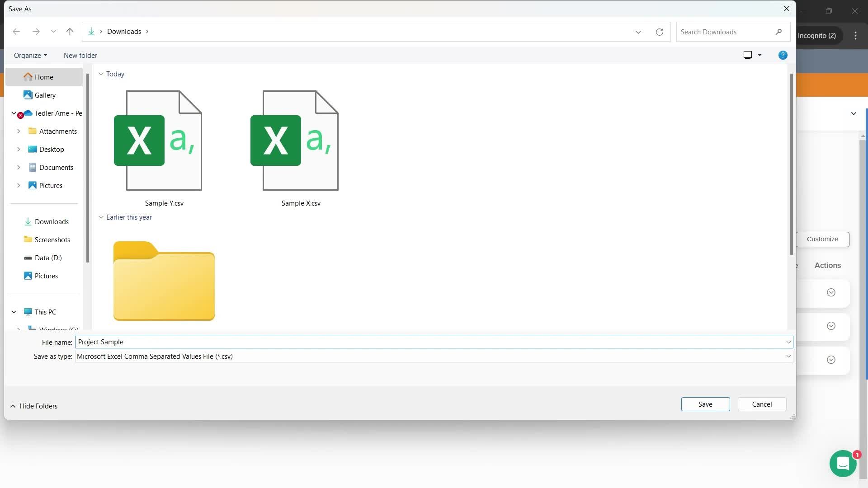Open the Organize menu
Viewport: 868px width, 488px height.
pyautogui.click(x=30, y=56)
